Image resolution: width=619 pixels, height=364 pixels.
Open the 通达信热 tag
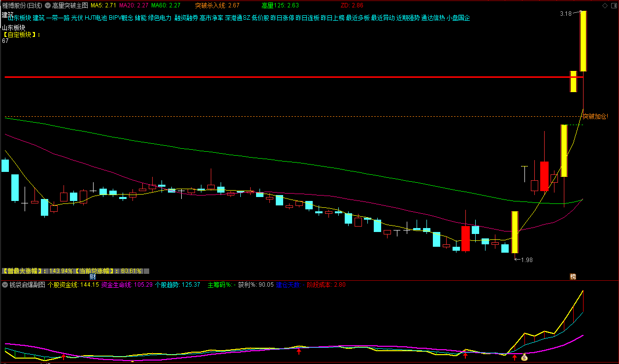click(433, 18)
